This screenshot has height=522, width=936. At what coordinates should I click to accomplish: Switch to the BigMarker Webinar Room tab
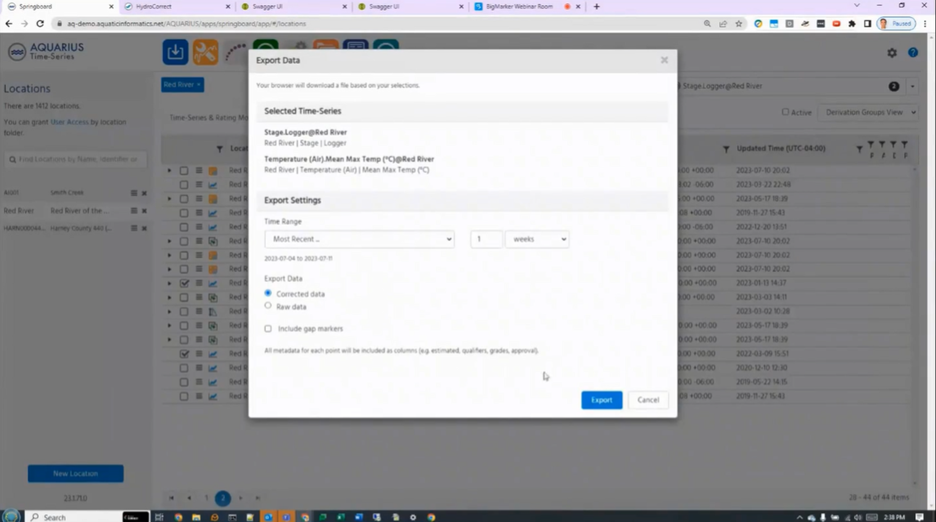point(527,7)
